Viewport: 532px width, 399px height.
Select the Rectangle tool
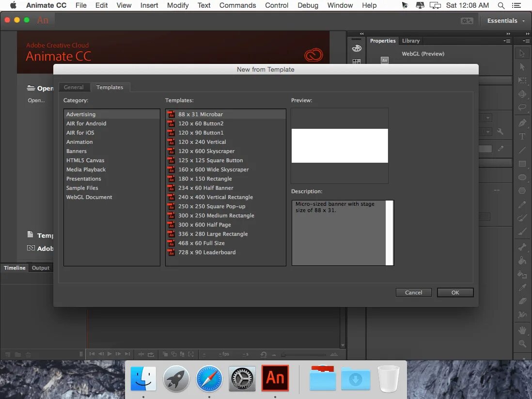coord(522,164)
